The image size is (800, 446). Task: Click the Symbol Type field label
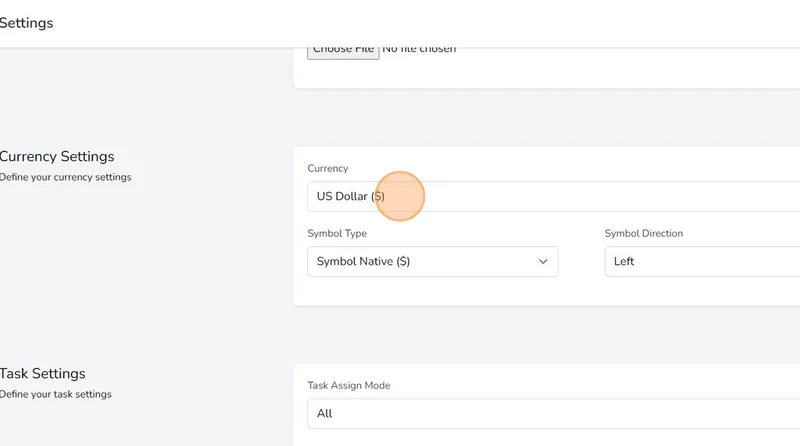click(x=337, y=234)
